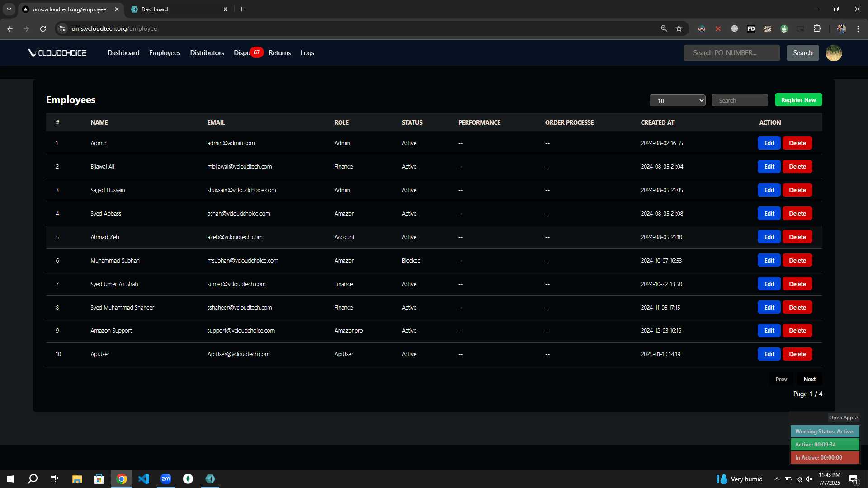The height and width of the screenshot is (488, 868).
Task: Open network tray icon
Action: point(799,479)
